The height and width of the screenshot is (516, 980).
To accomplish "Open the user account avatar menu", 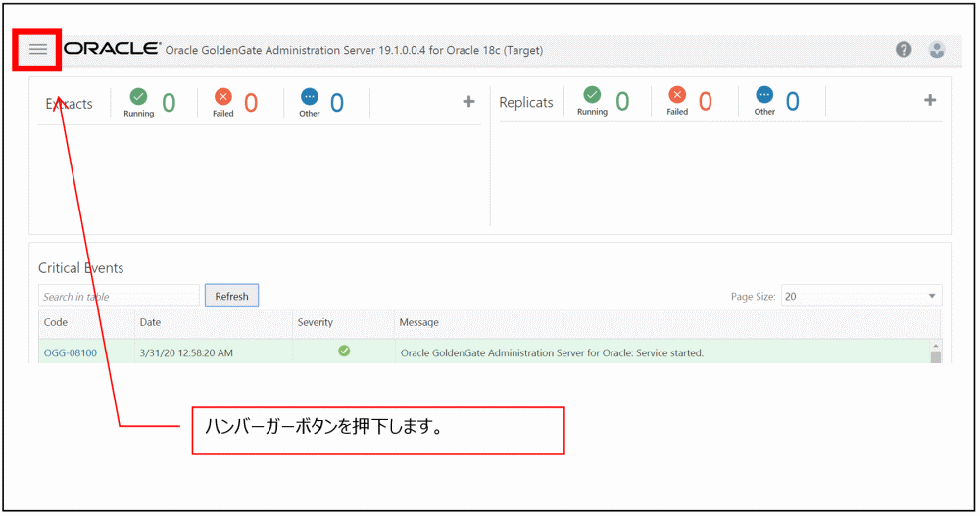I will tap(936, 49).
